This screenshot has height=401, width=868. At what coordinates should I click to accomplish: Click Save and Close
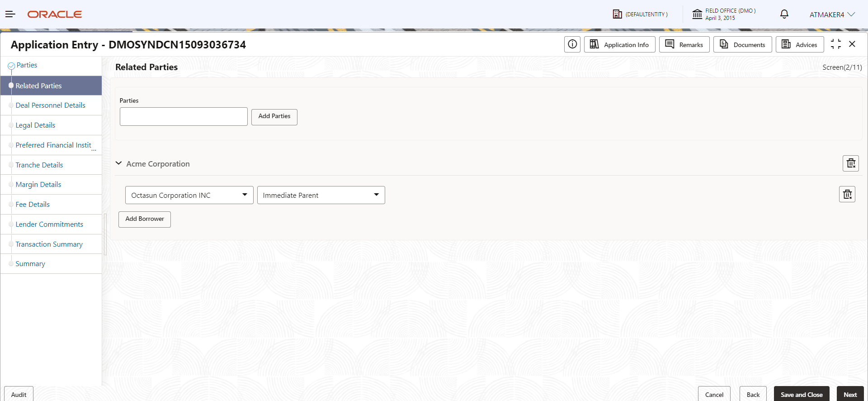point(802,394)
